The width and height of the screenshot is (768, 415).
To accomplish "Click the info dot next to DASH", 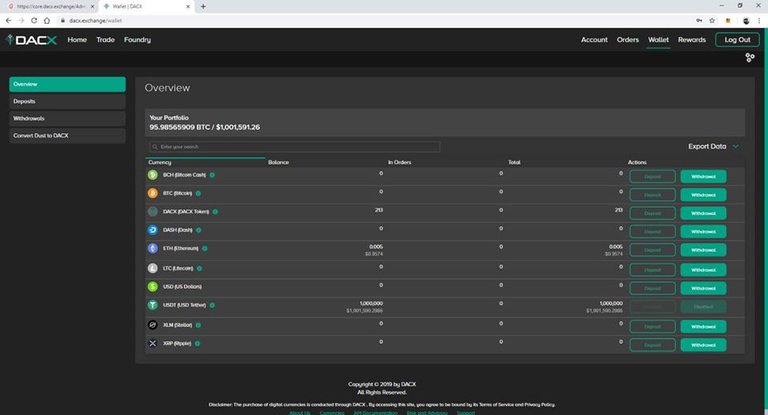I will [x=199, y=230].
